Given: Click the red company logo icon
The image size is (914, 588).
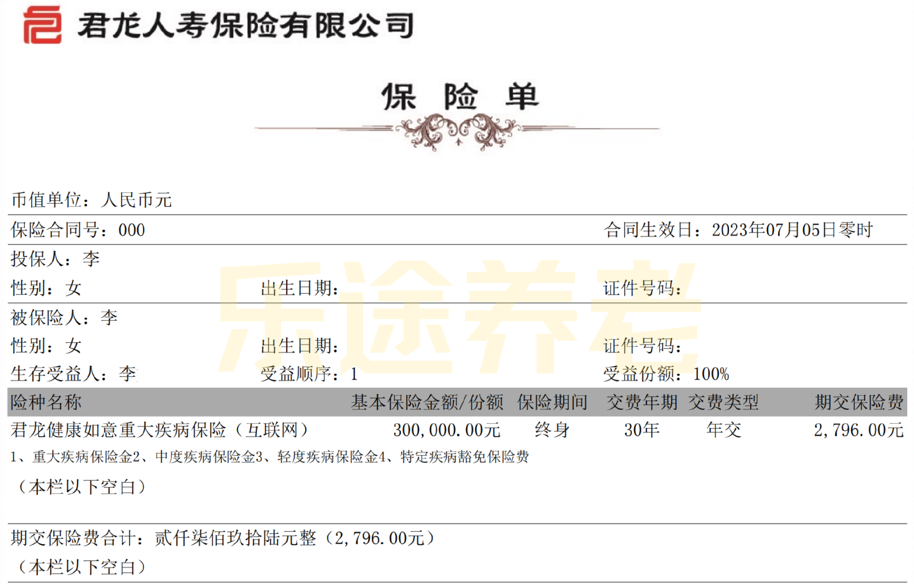Looking at the screenshot, I should point(42,25).
